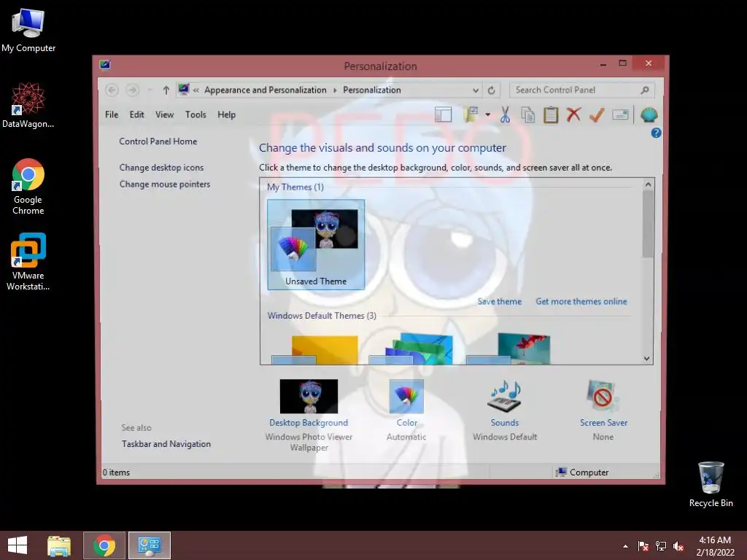Screen dimensions: 747x560
Task: Click Appearance and Personalization breadcrumb
Action: 266,90
